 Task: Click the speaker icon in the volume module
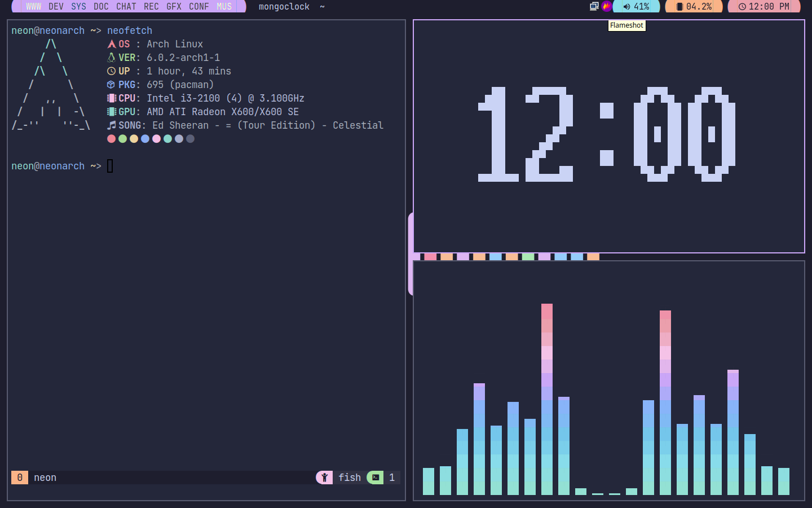tap(628, 7)
